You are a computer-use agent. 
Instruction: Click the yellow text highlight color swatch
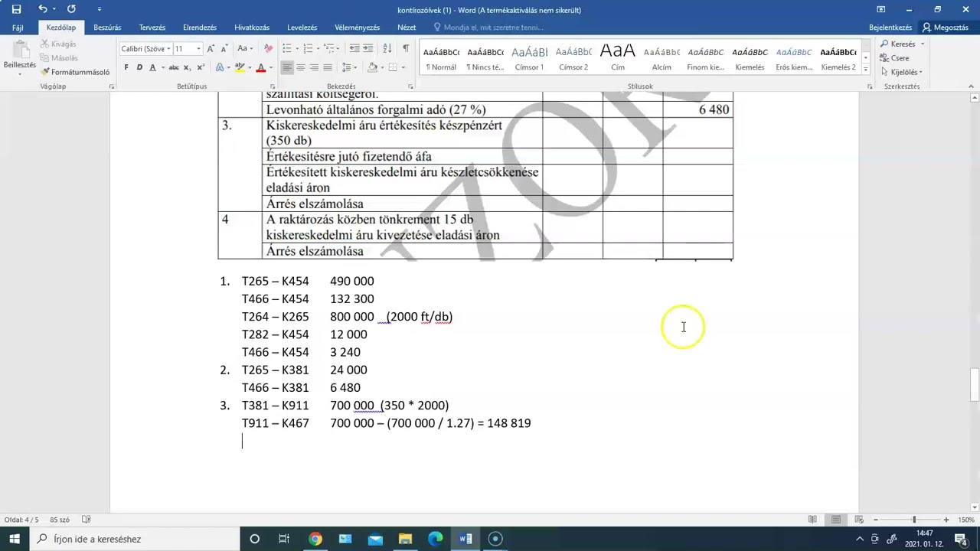pyautogui.click(x=240, y=67)
